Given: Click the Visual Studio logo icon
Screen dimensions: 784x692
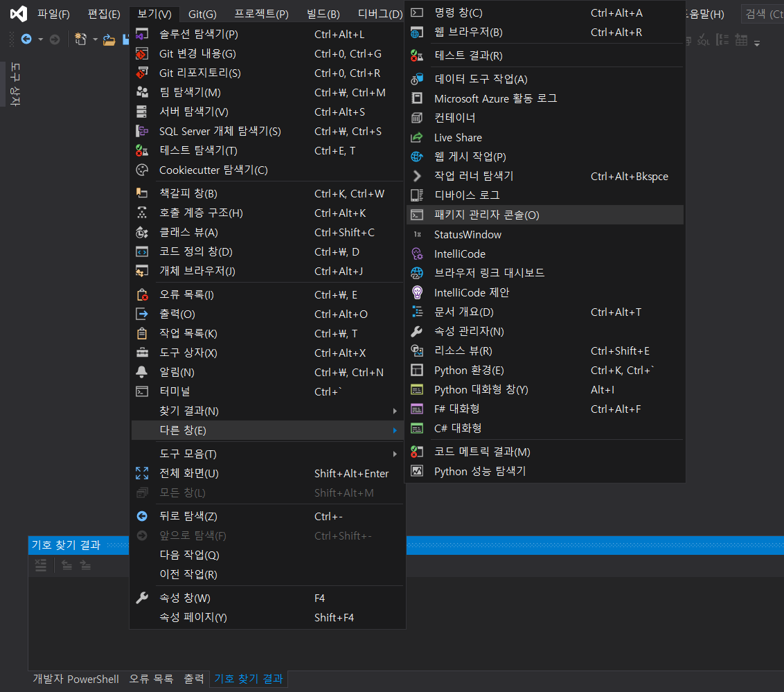Looking at the screenshot, I should pos(19,13).
